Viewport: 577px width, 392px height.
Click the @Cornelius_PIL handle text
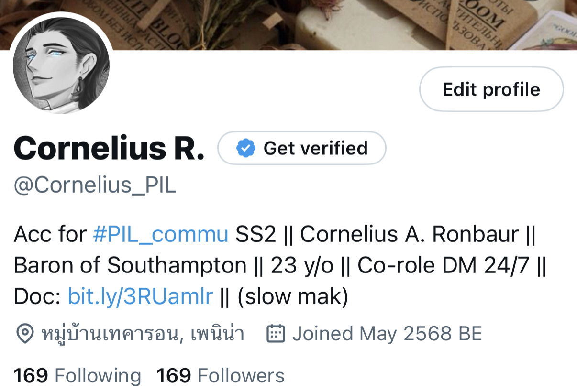point(95,186)
